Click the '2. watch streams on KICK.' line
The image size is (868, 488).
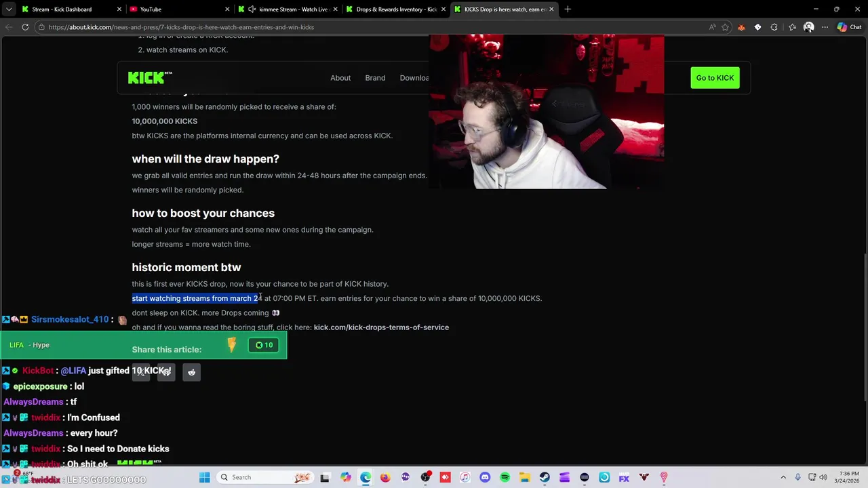[x=183, y=49]
